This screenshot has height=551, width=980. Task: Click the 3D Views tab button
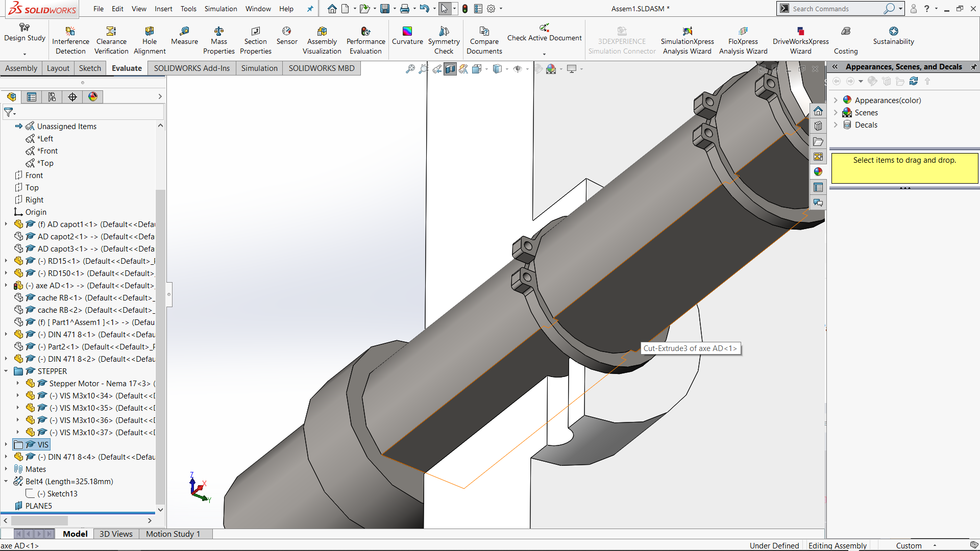click(x=116, y=534)
